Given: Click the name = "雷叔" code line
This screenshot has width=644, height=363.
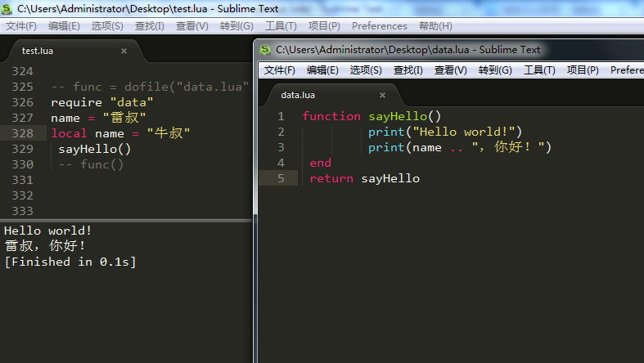Looking at the screenshot, I should pyautogui.click(x=98, y=118).
